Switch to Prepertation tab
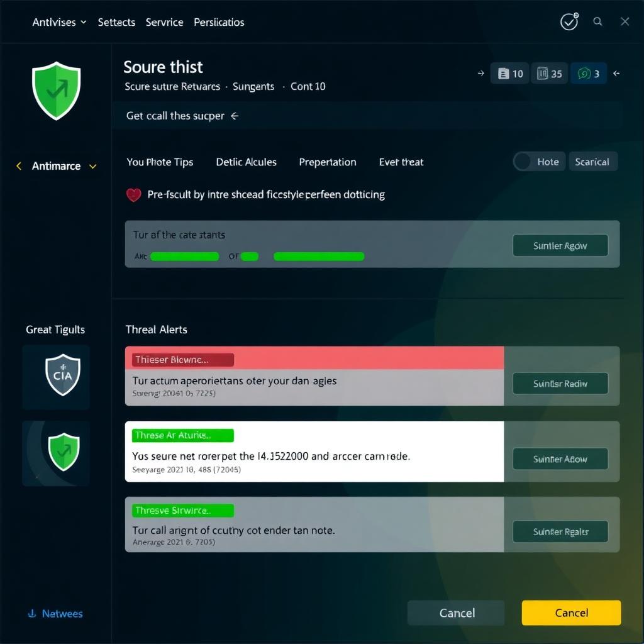 (x=327, y=162)
